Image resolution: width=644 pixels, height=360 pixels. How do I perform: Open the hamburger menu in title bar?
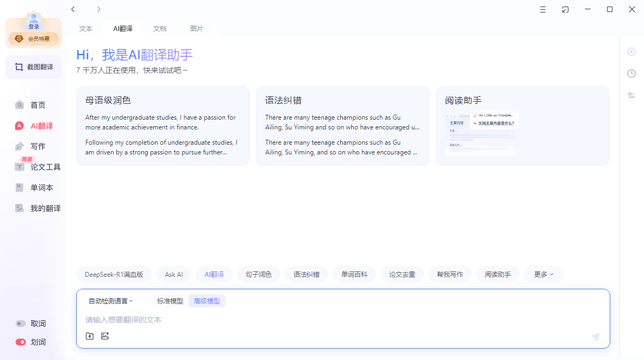coord(543,9)
